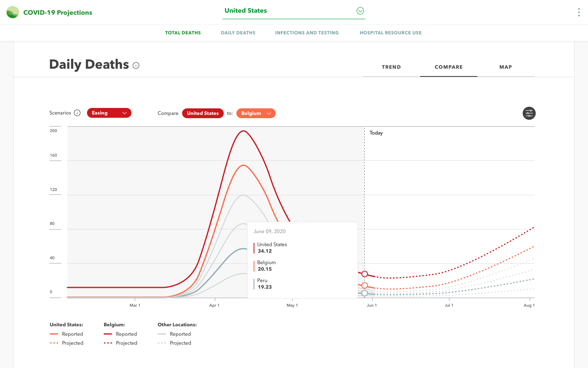588x368 pixels.
Task: Select HOSPITAL RESOURCE USE in navigation
Action: point(390,33)
